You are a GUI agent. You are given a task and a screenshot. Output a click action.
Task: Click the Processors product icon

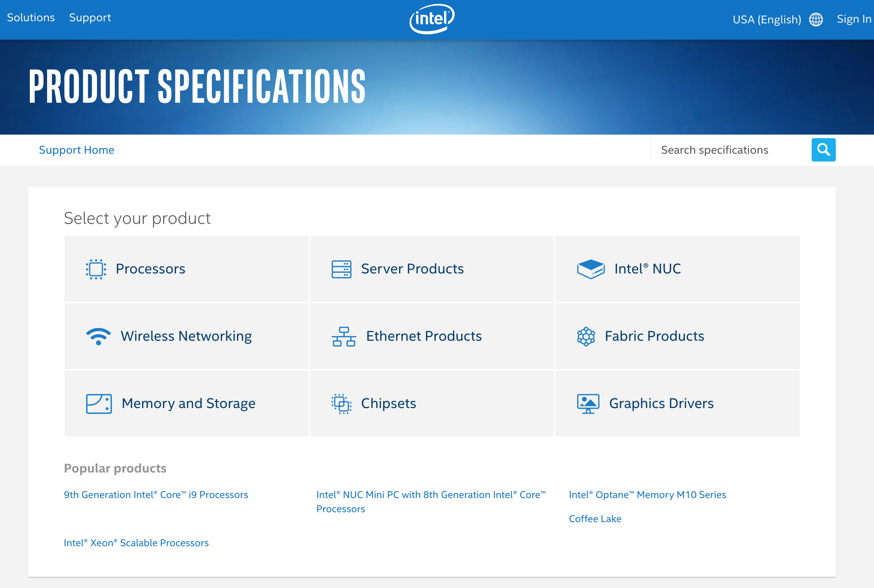96,268
